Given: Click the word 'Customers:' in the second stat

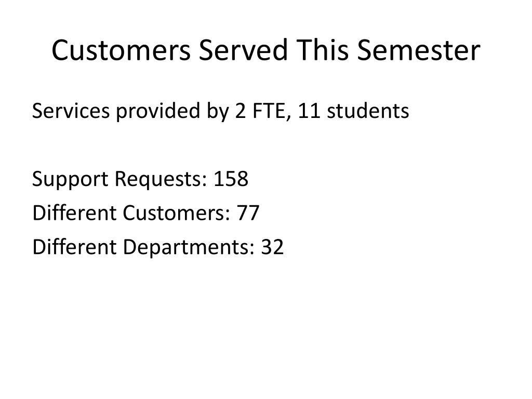Looking at the screenshot, I should pos(177,213).
